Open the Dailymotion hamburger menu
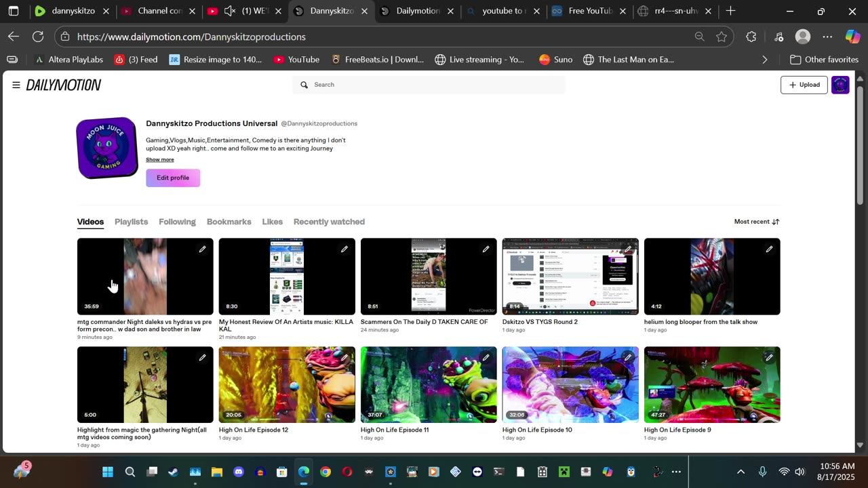 tap(16, 85)
